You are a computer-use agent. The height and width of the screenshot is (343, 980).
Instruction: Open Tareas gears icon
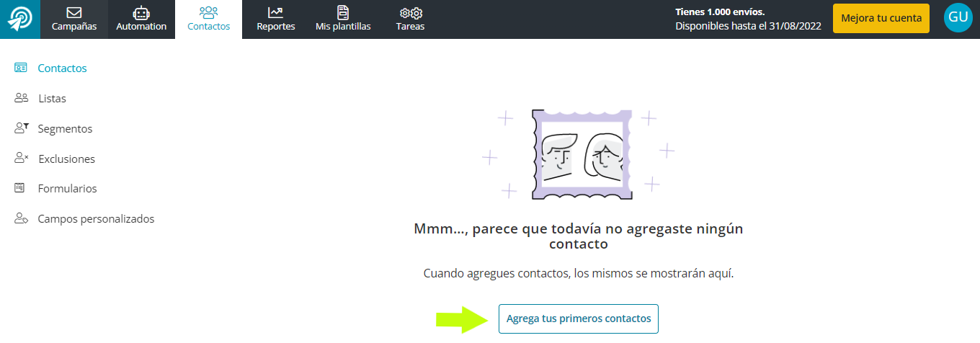pyautogui.click(x=411, y=13)
